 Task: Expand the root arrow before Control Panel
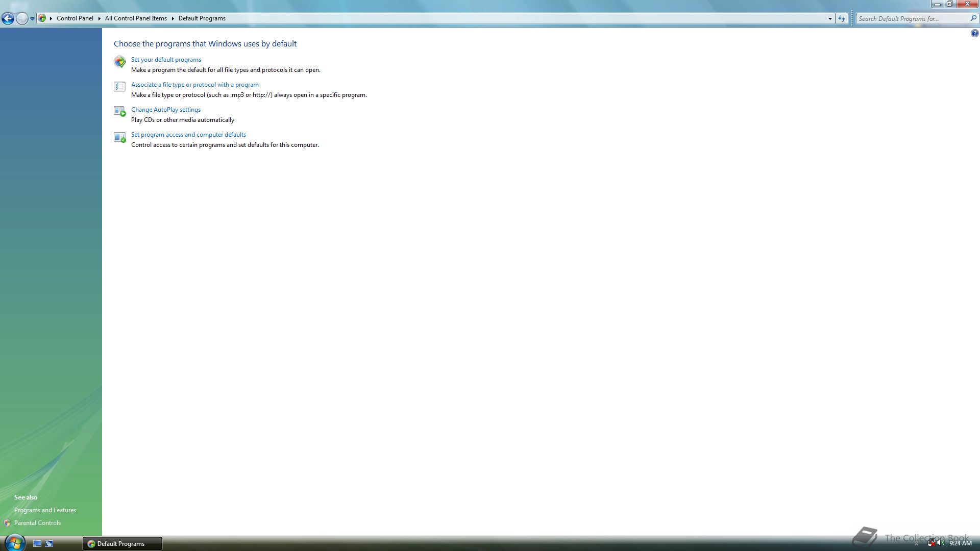pos(51,18)
